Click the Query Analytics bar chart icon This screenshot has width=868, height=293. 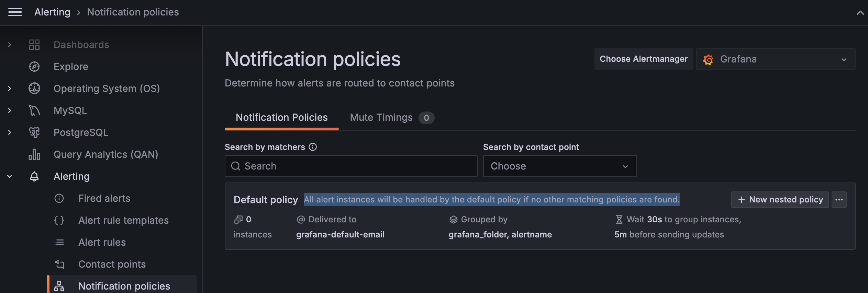(34, 154)
